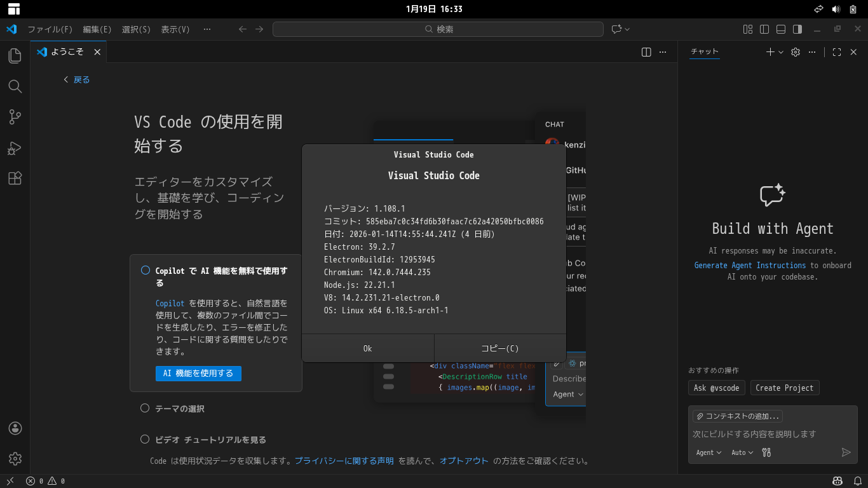Open the Run and Debug panel
The height and width of the screenshot is (488, 868).
[x=15, y=147]
